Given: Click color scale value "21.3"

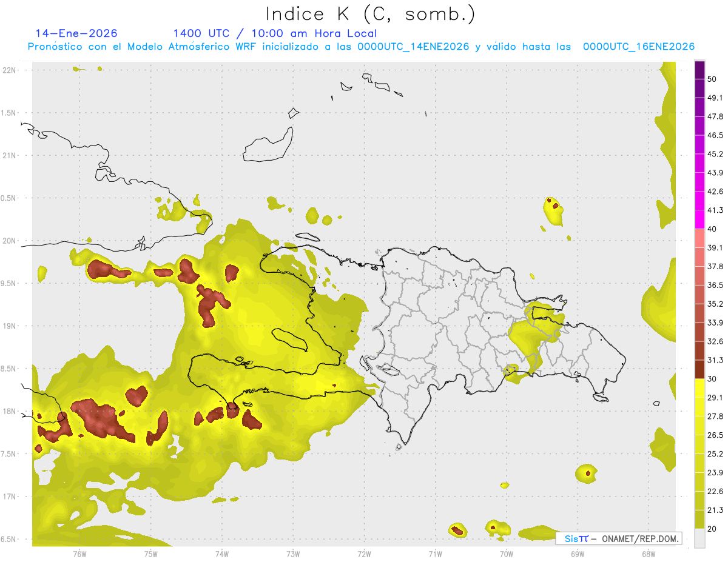Looking at the screenshot, I should click(x=715, y=510).
